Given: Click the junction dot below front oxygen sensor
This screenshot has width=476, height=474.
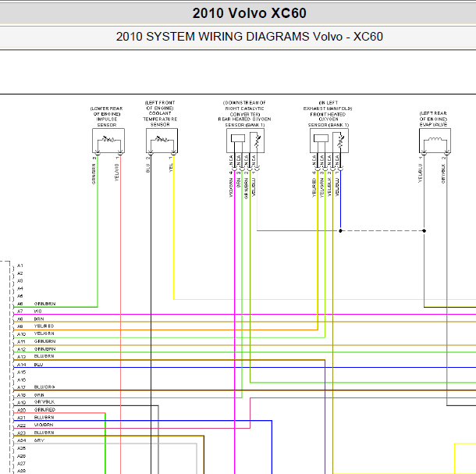Looking at the screenshot, I should 340,231.
